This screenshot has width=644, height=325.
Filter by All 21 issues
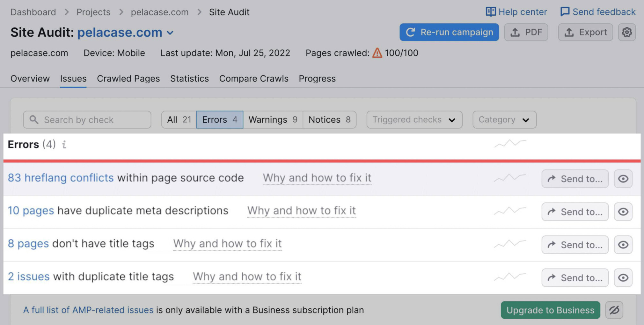coord(179,120)
